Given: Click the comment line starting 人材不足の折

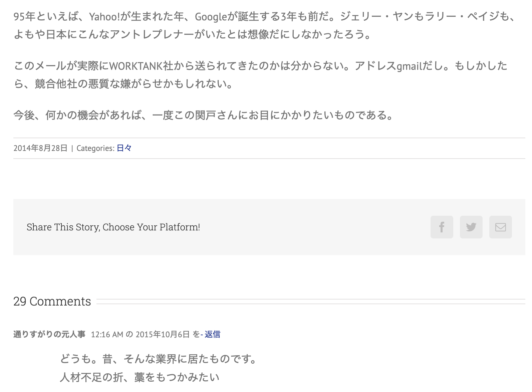Looking at the screenshot, I should pos(140,377).
